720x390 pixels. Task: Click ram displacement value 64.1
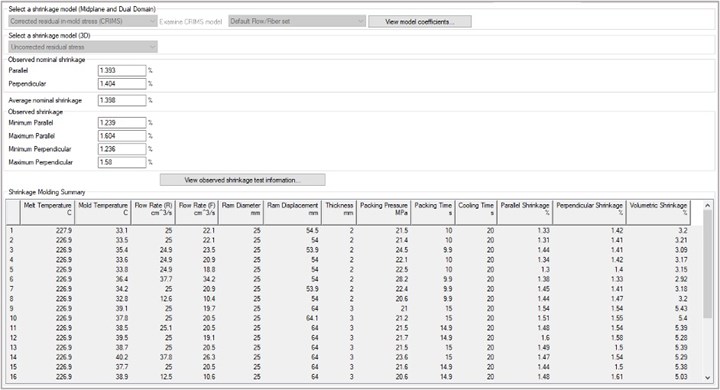[x=312, y=318]
